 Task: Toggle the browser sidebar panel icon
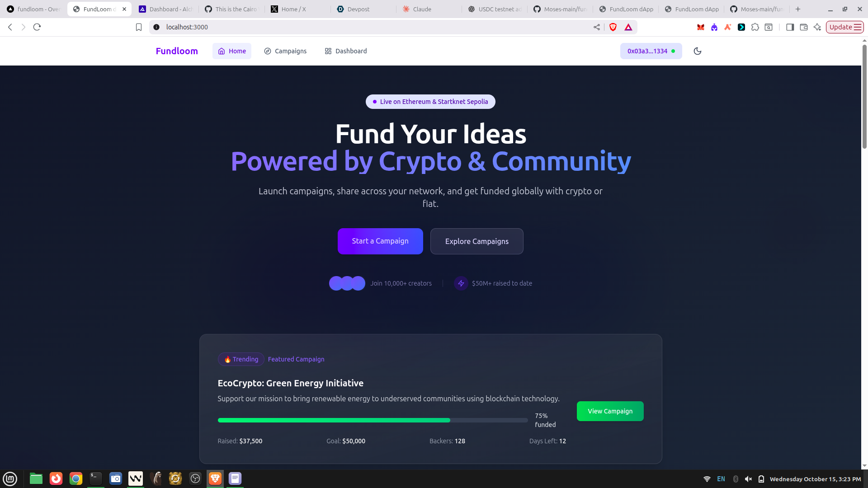pos(790,27)
